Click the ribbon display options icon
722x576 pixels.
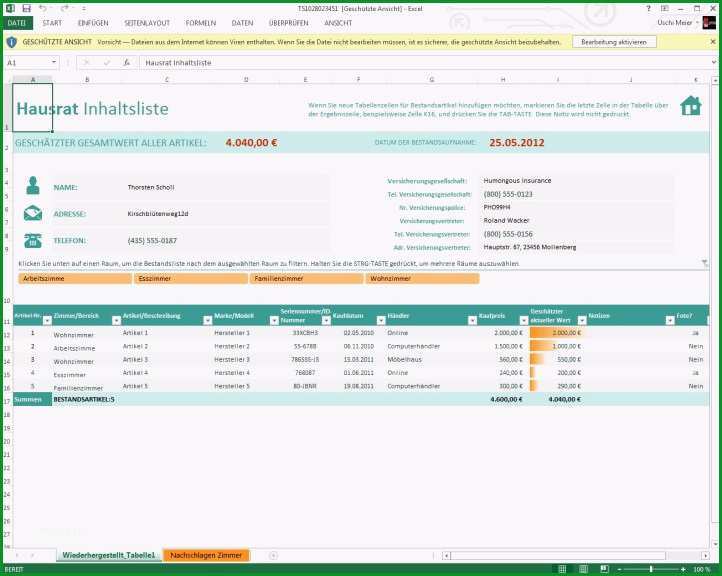[664, 8]
